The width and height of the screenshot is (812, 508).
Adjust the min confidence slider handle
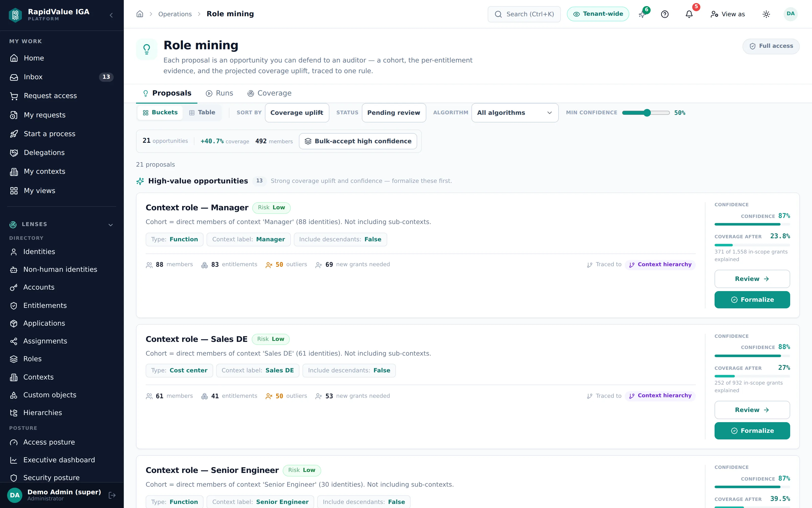(x=647, y=113)
